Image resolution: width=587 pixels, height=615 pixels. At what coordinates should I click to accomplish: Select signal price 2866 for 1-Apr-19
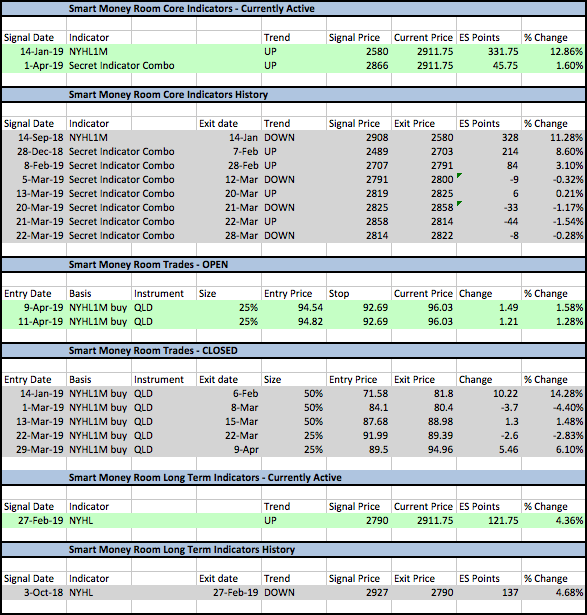[377, 66]
